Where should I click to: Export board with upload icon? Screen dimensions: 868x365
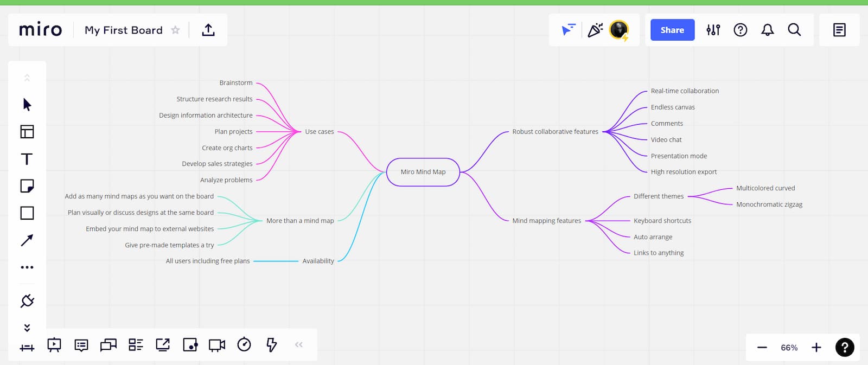(208, 30)
